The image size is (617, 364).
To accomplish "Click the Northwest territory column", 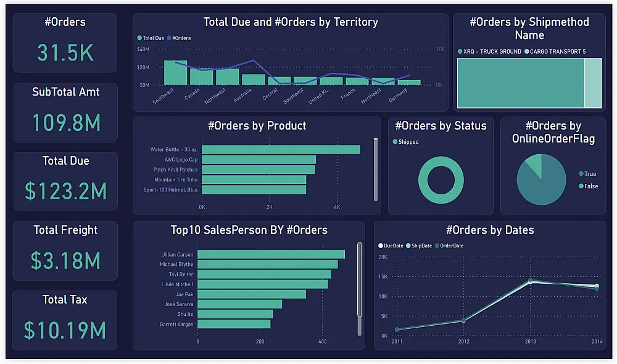I will click(x=228, y=77).
